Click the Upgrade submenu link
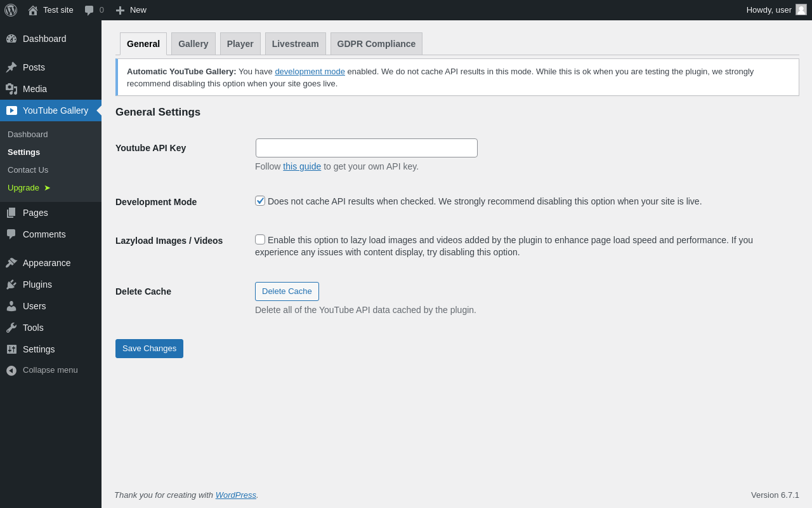812x508 pixels. tap(29, 188)
